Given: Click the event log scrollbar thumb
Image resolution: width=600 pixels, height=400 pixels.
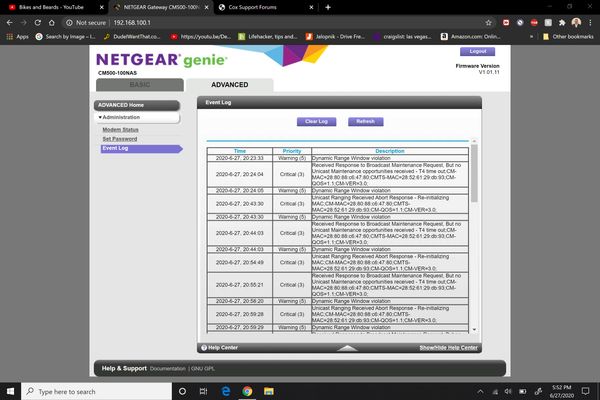Looking at the screenshot, I should click(x=474, y=173).
